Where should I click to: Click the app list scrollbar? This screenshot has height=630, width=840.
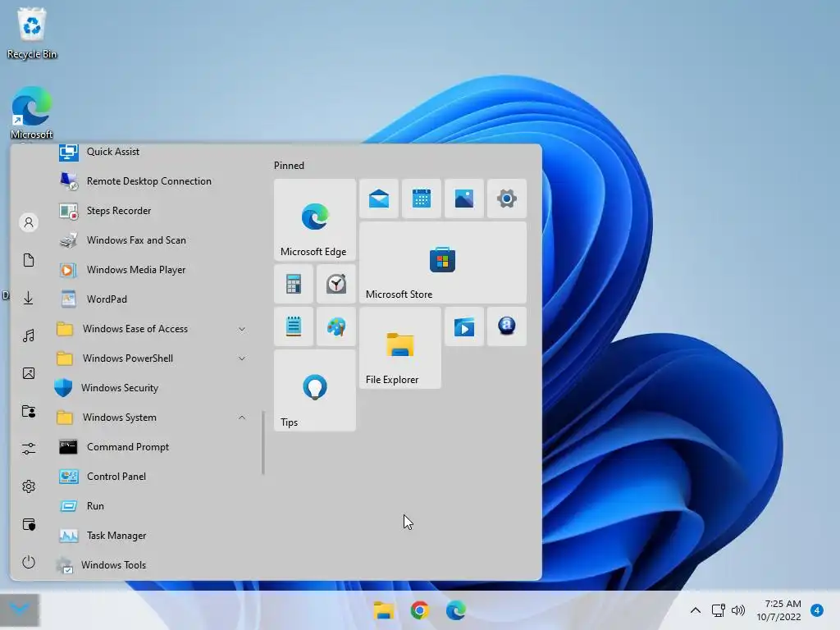click(263, 442)
